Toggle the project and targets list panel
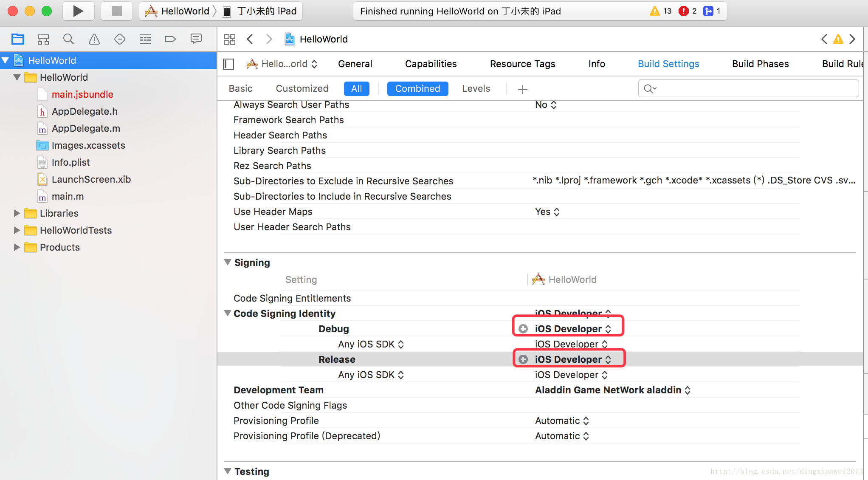 click(228, 64)
